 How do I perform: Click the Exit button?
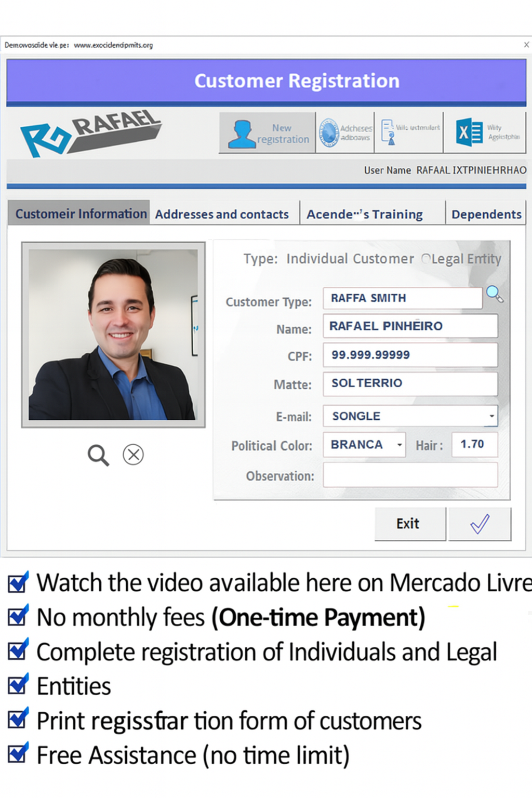(x=409, y=524)
